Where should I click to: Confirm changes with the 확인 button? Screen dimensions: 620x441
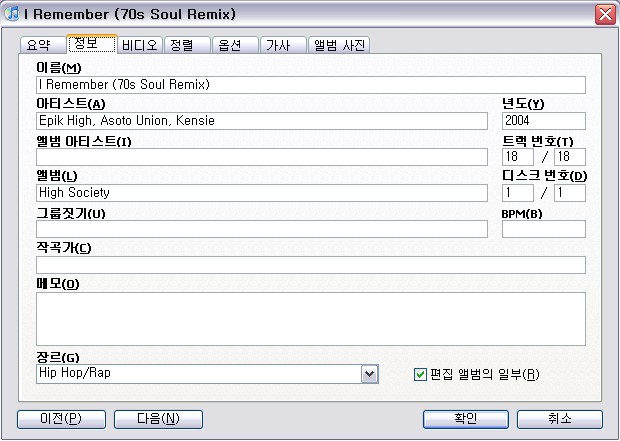click(x=466, y=419)
